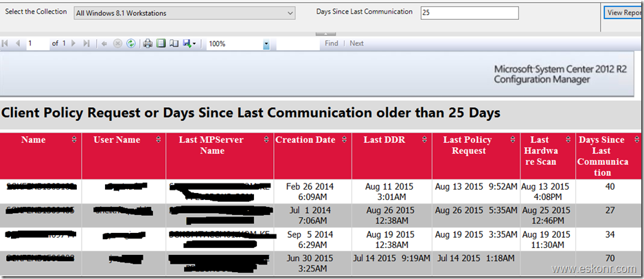644x279 pixels.
Task: Click days value 70
Action: click(x=610, y=258)
